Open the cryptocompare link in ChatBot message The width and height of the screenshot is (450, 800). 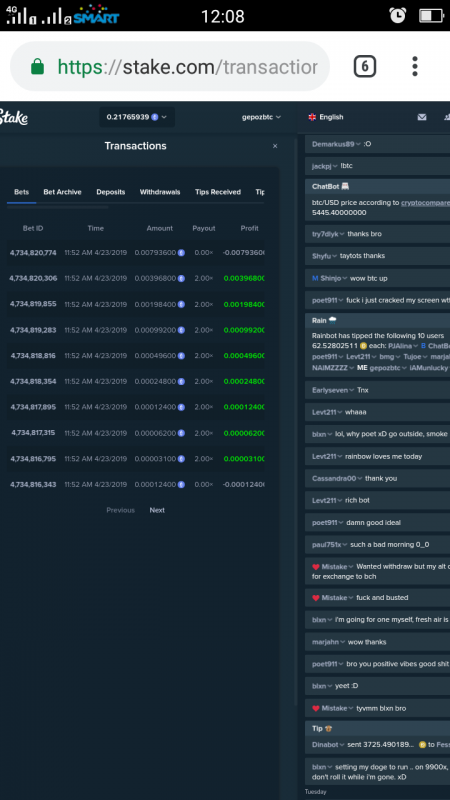tap(425, 203)
